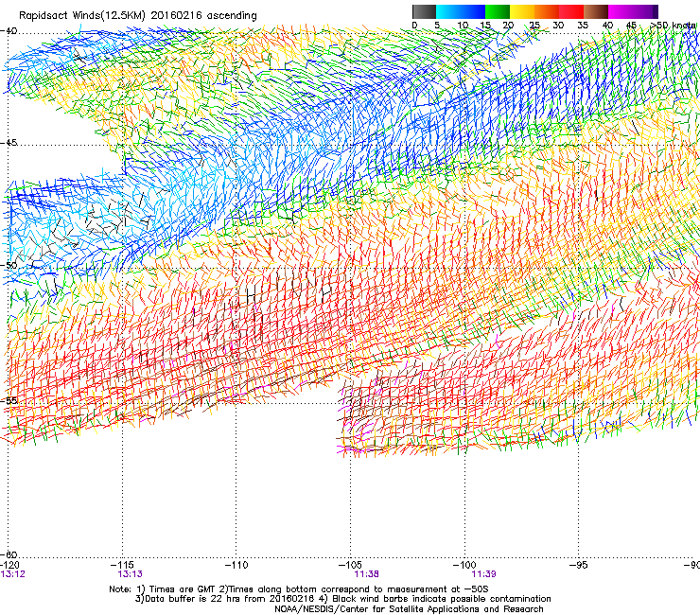Screen dimensions: 700x615
Task: Click the note line starting 'Note: 1) Times are GMT'
Action: (x=299, y=589)
